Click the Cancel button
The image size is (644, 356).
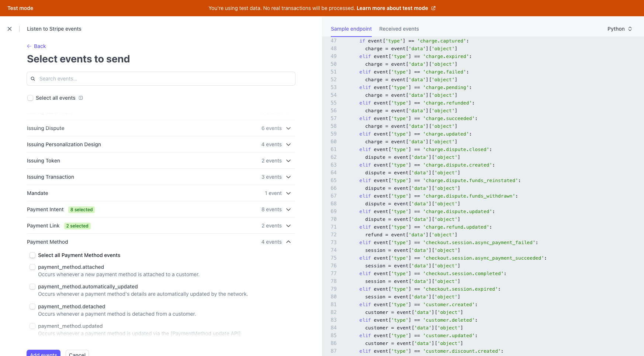(77, 353)
